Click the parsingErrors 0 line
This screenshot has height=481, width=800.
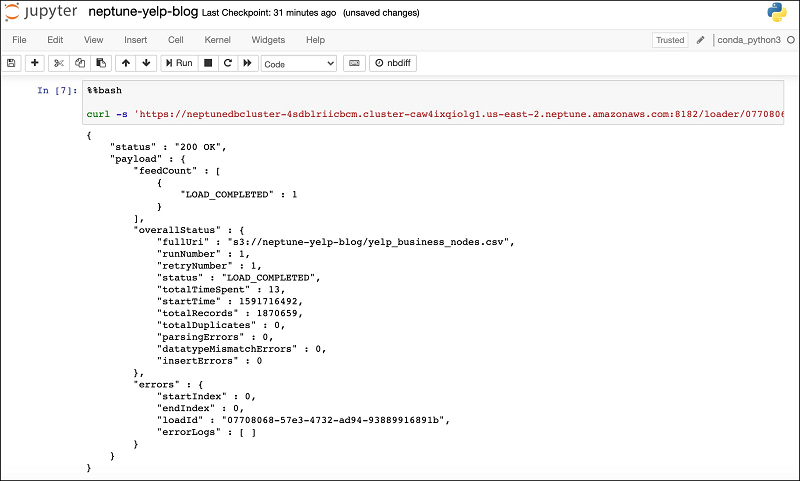pyautogui.click(x=215, y=337)
